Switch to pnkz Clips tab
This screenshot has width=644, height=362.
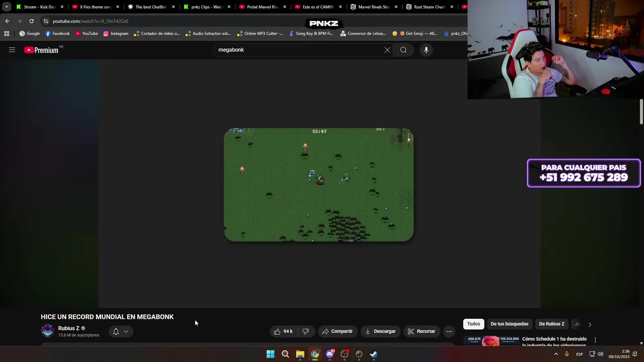[x=206, y=7]
